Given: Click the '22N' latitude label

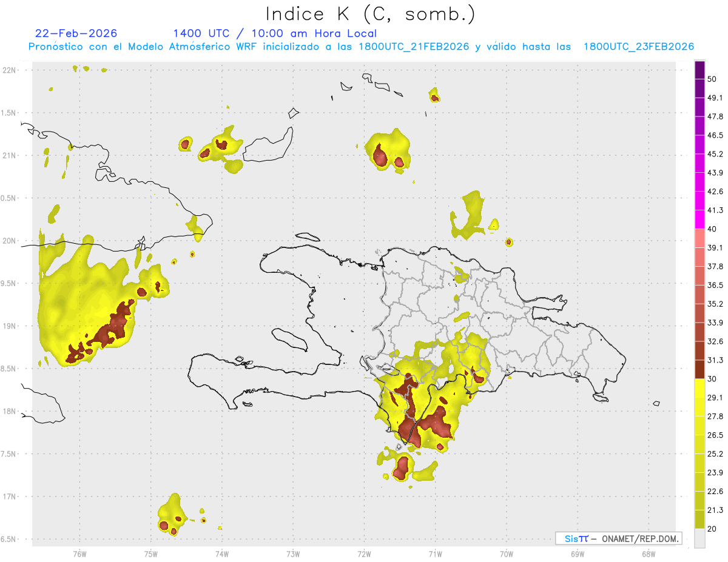Looking at the screenshot, I should coord(9,70).
